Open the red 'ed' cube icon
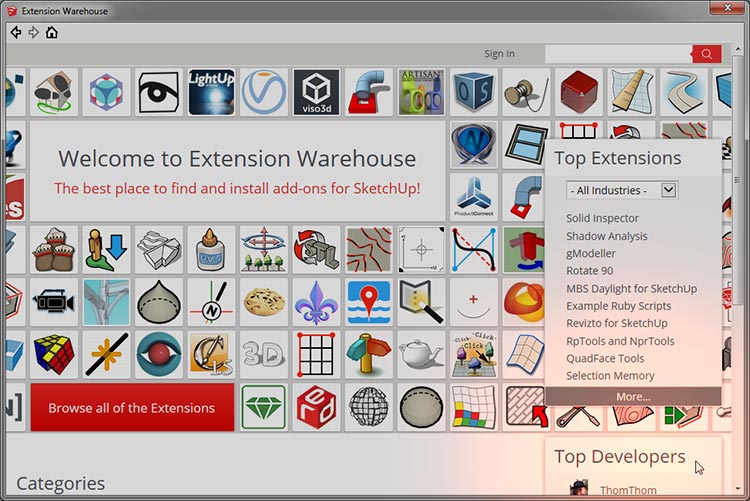The height and width of the screenshot is (501, 750). pos(316,407)
